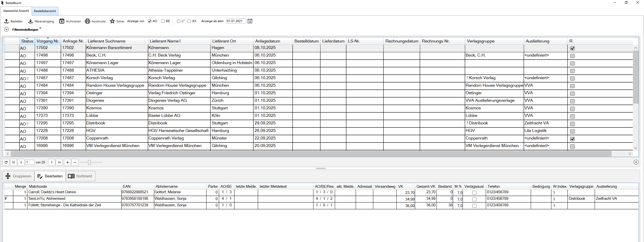Adjust the zoom slider handle
Image resolution: width=644 pixels, height=242 pixels.
(x=89, y=162)
